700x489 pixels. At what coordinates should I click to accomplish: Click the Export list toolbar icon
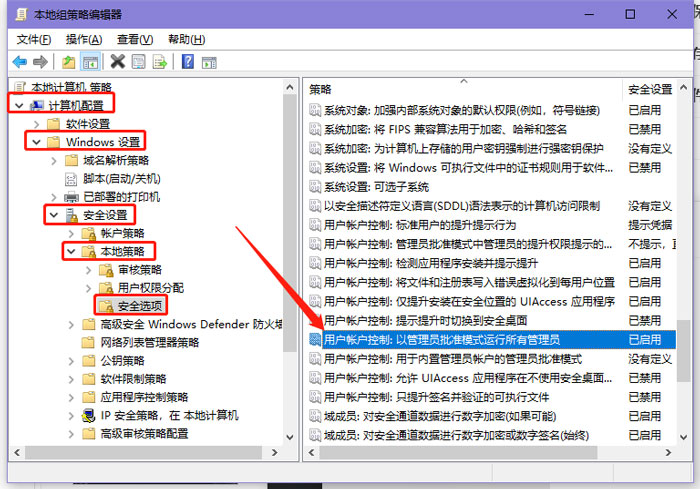[x=158, y=62]
